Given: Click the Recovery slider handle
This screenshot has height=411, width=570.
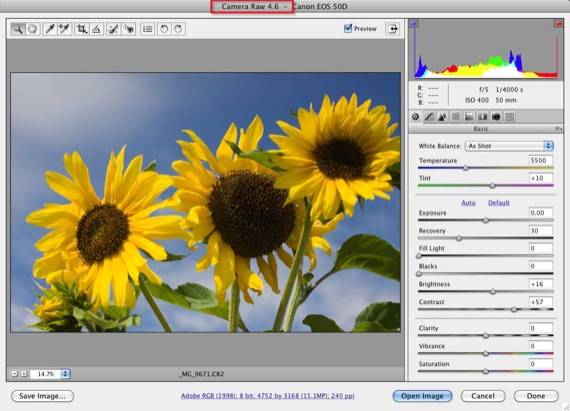Looking at the screenshot, I should (459, 238).
